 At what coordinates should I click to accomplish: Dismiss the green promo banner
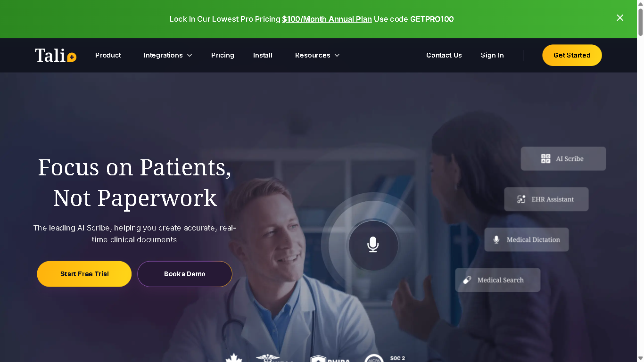pyautogui.click(x=620, y=18)
